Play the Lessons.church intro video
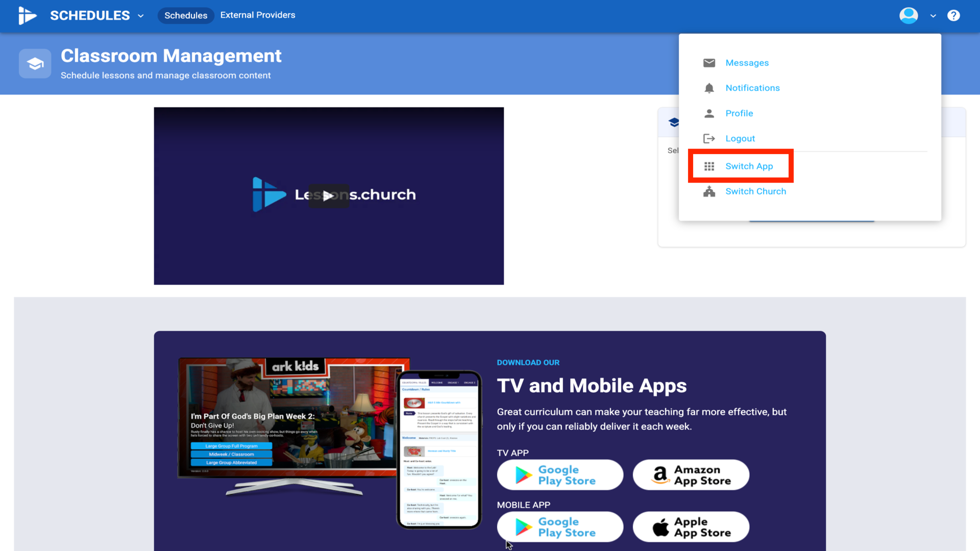 coord(328,196)
